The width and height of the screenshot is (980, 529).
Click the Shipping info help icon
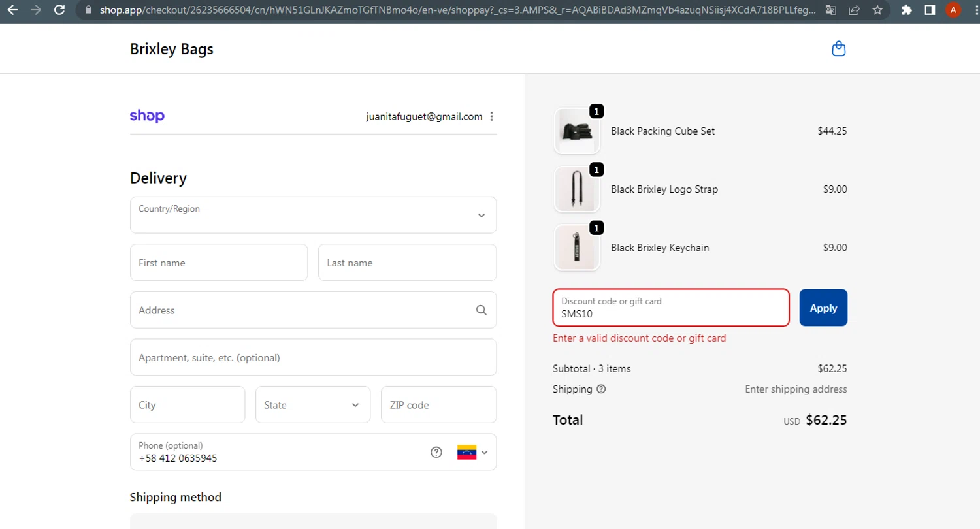tap(601, 389)
